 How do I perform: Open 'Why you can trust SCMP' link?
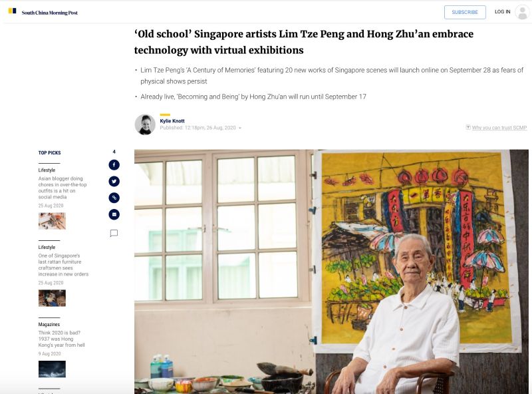[499, 128]
